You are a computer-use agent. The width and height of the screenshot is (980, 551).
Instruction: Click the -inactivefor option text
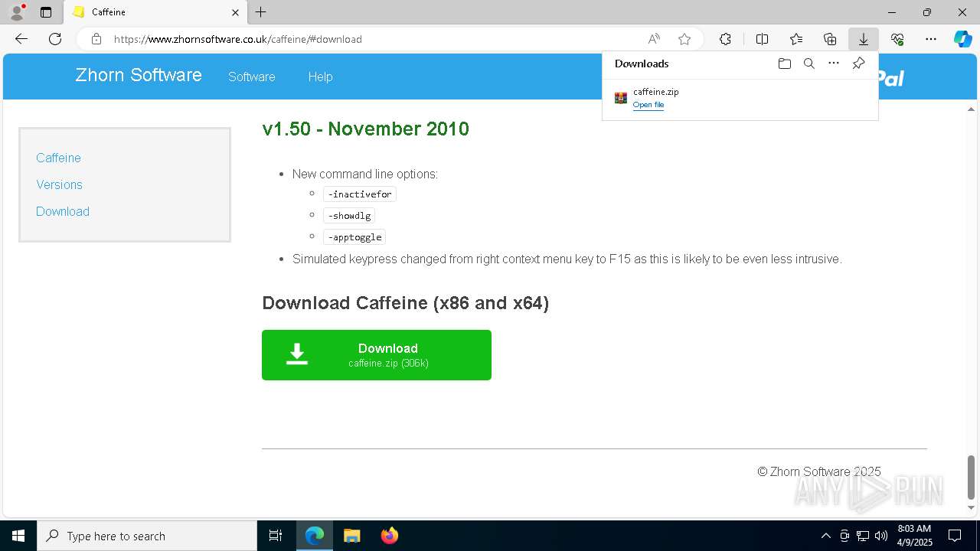[x=360, y=194]
